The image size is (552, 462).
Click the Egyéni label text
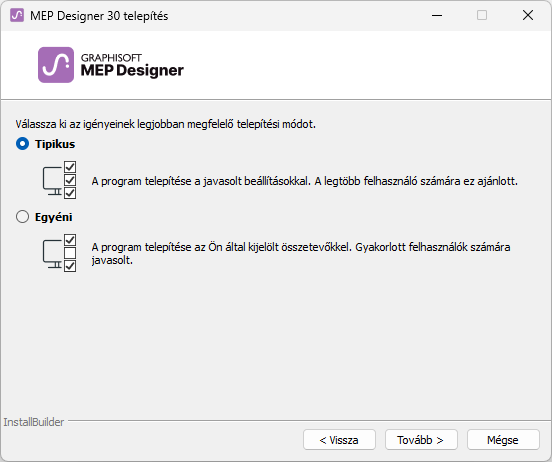click(x=54, y=217)
